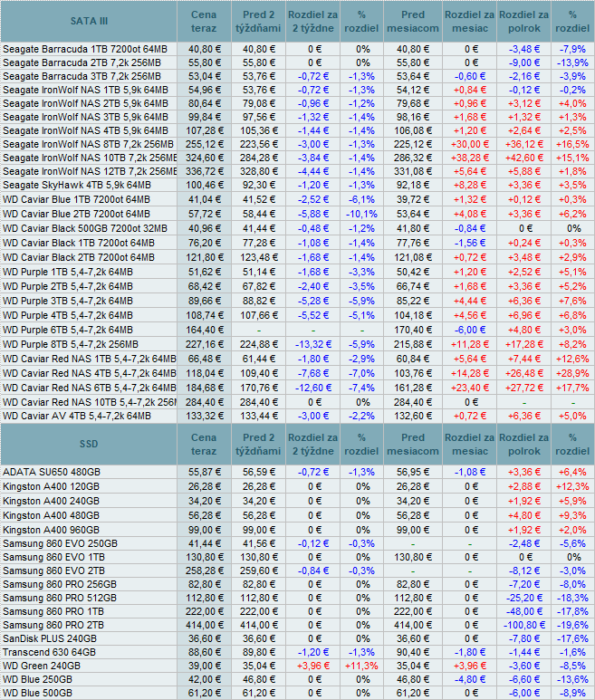Click the +12,3% Kingston A400 120GB percentage
The image size is (595, 700).
tap(572, 486)
